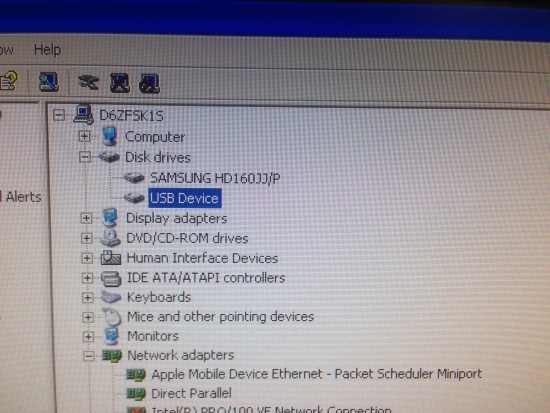Expand the Monitors category
Image resolution: width=550 pixels, height=413 pixels.
coord(88,337)
